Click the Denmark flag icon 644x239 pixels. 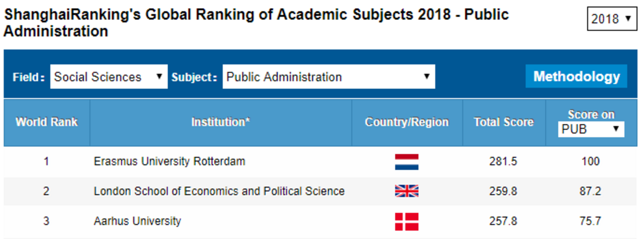[x=407, y=222]
